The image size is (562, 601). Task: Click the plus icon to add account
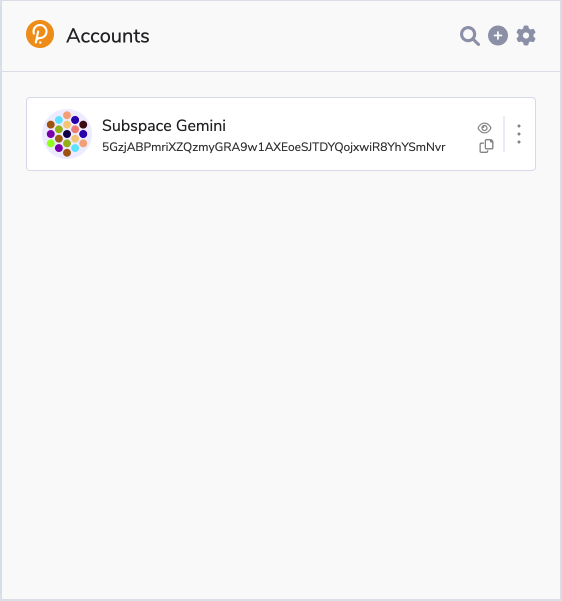click(x=498, y=36)
